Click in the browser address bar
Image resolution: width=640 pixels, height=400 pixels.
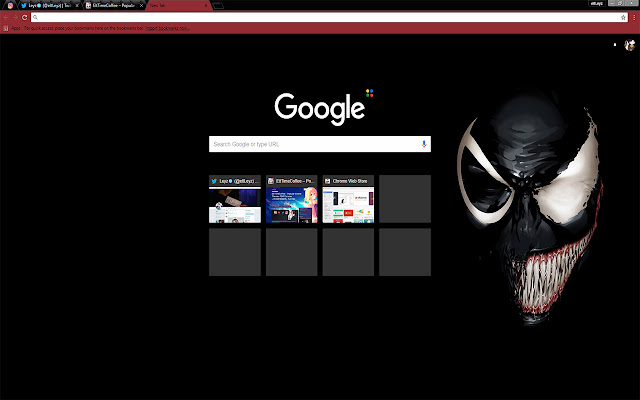point(329,17)
